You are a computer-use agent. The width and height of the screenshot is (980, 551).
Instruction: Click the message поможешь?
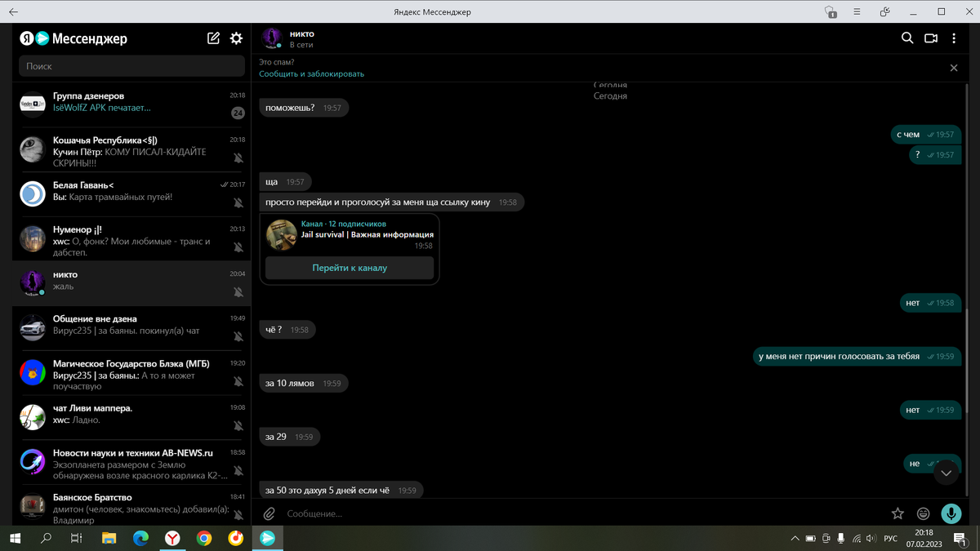(x=304, y=108)
